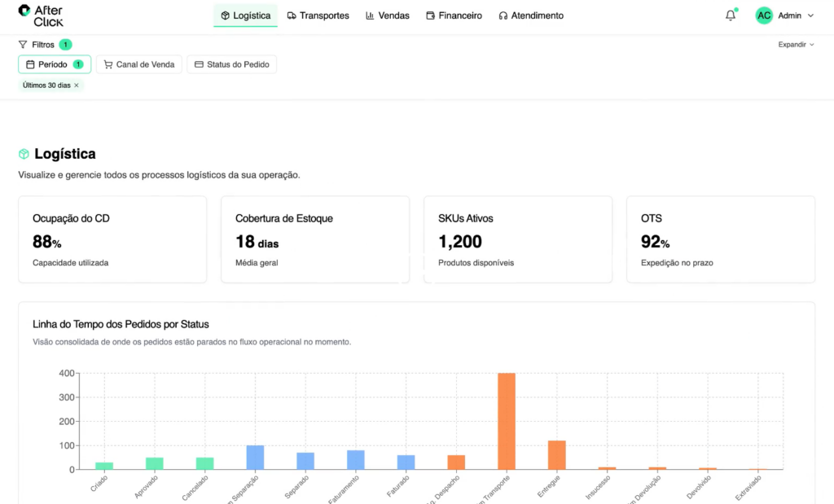Select the Ocupação do CD card

click(x=112, y=239)
